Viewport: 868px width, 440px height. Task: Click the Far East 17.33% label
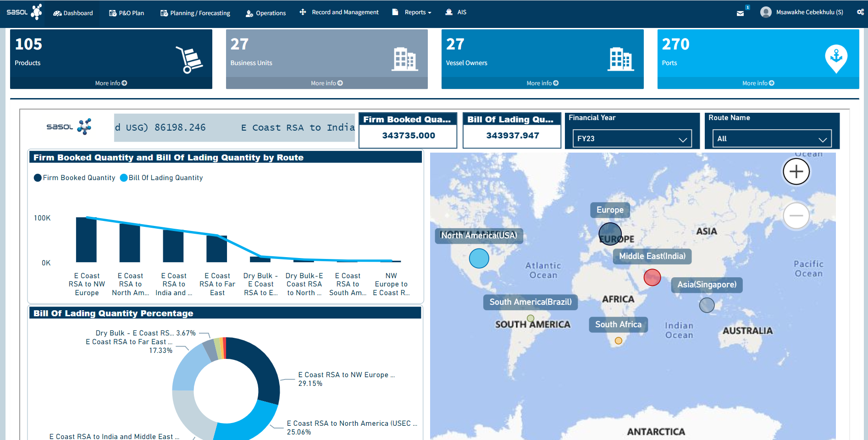[x=129, y=346]
